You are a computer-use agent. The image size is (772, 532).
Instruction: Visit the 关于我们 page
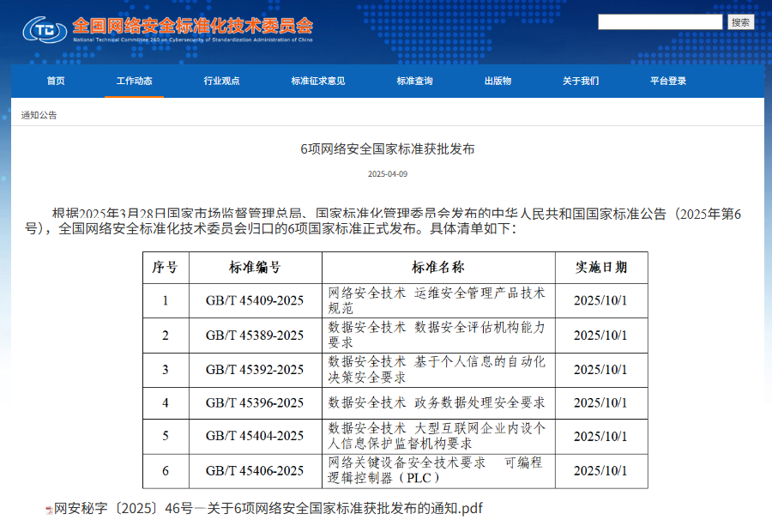coord(581,81)
